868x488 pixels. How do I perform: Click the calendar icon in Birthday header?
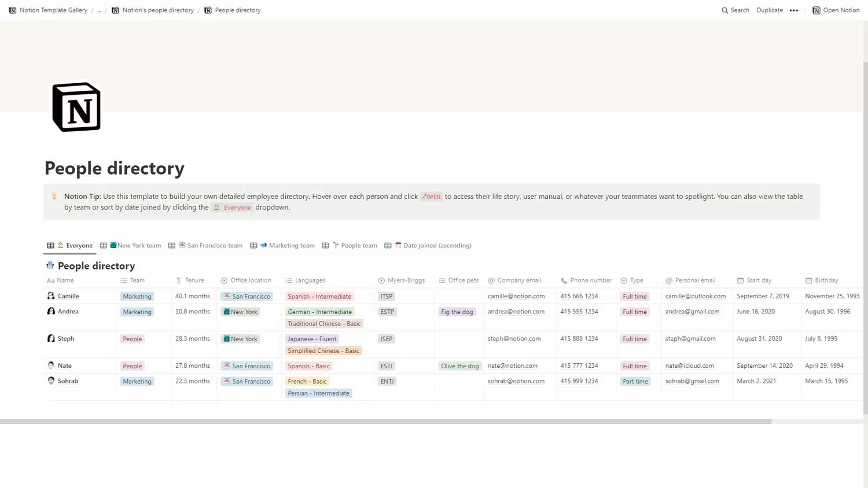click(808, 280)
